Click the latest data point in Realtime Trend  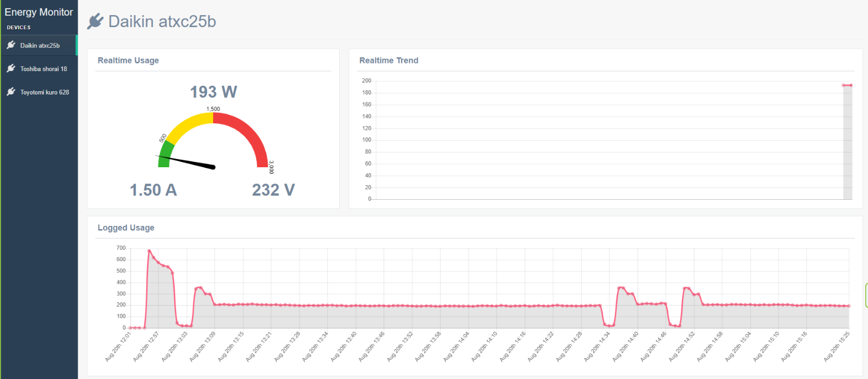[x=851, y=85]
